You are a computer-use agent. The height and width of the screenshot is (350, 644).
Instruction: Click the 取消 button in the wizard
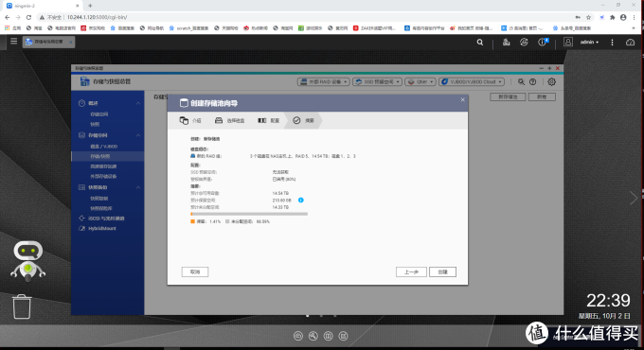(195, 272)
